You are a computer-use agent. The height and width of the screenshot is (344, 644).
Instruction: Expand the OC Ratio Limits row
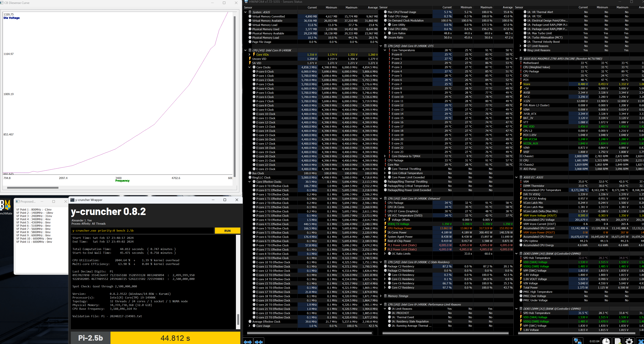click(385, 254)
